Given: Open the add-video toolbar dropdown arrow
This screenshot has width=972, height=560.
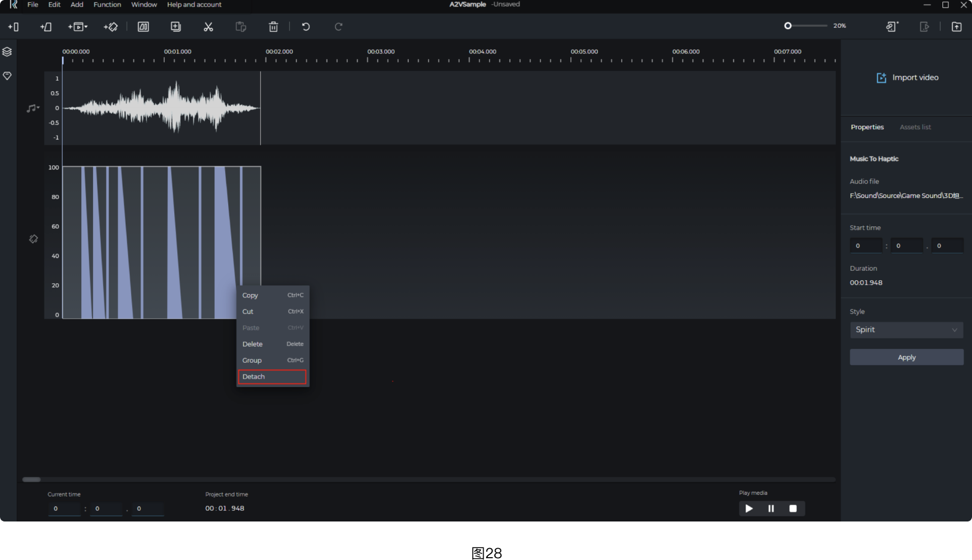Looking at the screenshot, I should (x=85, y=27).
